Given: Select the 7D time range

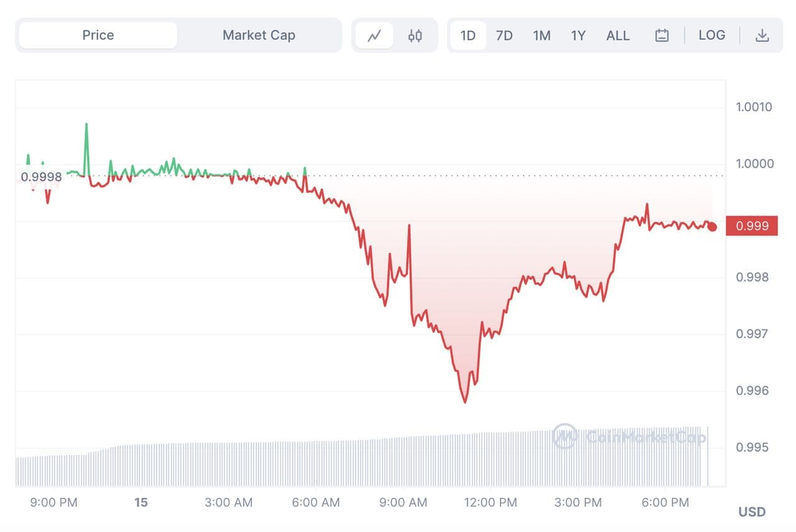Looking at the screenshot, I should pyautogui.click(x=504, y=35).
